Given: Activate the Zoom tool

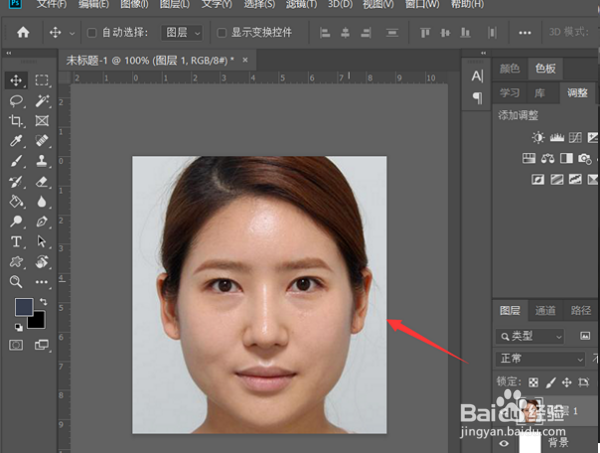Looking at the screenshot, I should point(16,282).
